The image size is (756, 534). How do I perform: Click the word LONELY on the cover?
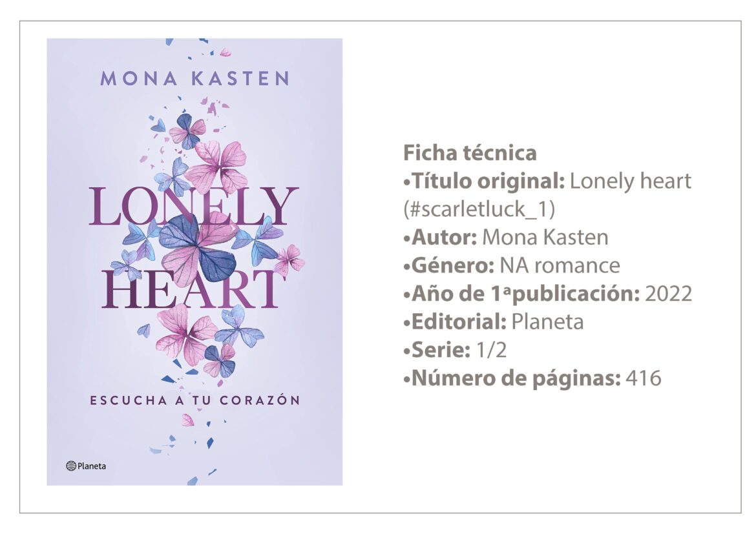click(194, 207)
